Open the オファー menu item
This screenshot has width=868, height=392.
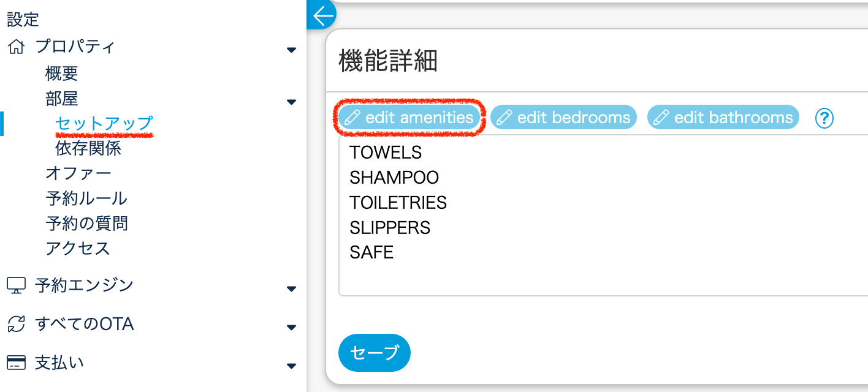[78, 173]
